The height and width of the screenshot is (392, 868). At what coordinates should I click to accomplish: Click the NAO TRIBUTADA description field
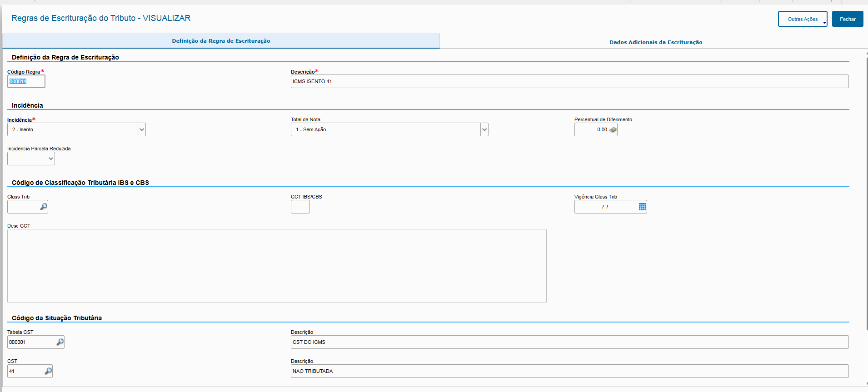[569, 371]
